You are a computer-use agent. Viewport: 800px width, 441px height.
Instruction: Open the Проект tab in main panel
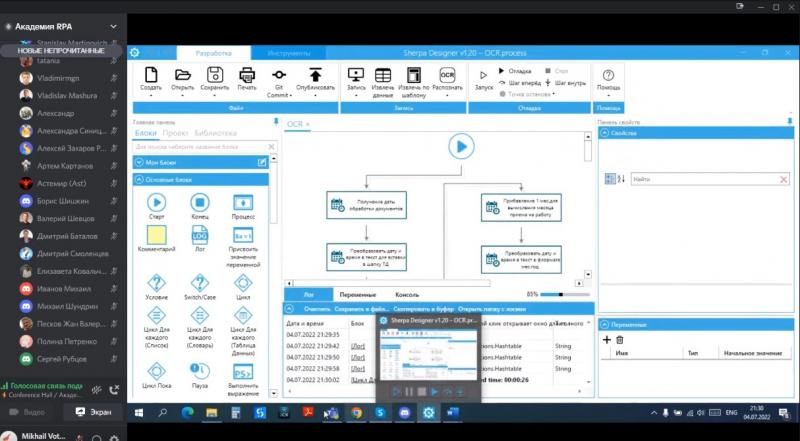click(x=175, y=133)
